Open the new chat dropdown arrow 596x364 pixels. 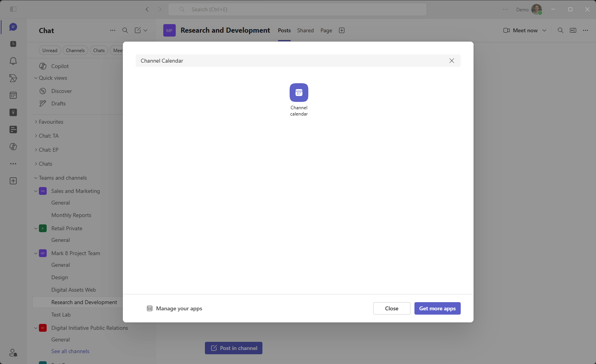point(145,30)
